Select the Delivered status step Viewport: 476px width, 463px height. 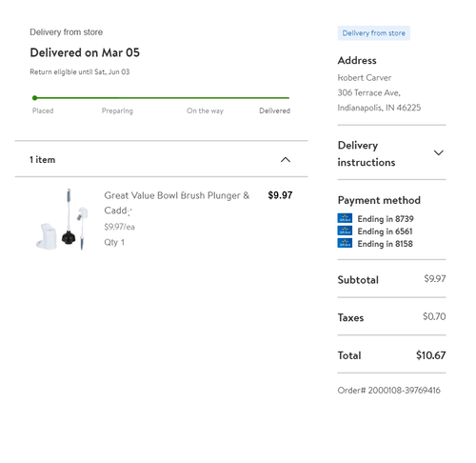pyautogui.click(x=274, y=111)
